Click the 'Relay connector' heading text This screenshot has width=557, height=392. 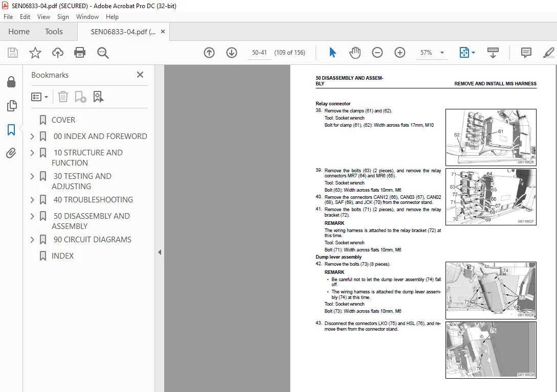[333, 104]
